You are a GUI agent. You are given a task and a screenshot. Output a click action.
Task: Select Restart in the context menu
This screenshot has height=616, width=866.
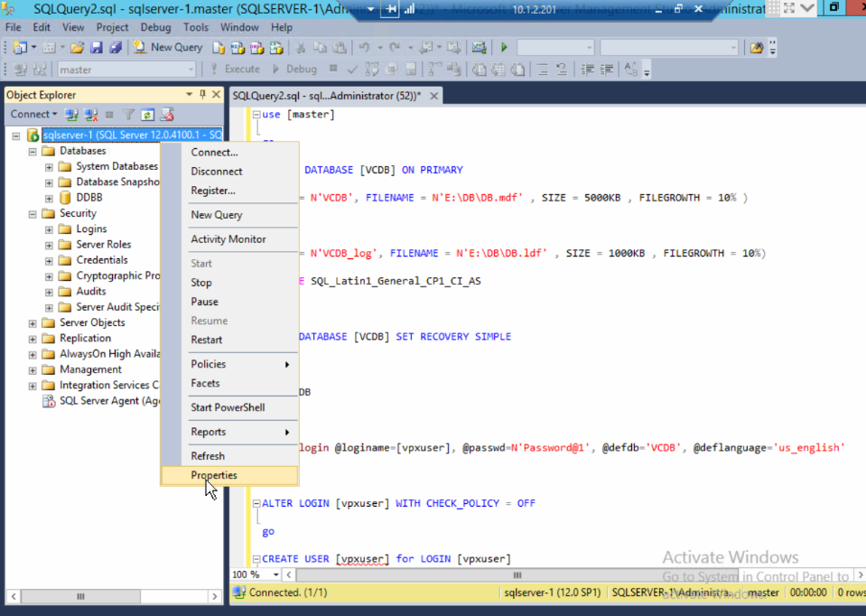coord(229,340)
